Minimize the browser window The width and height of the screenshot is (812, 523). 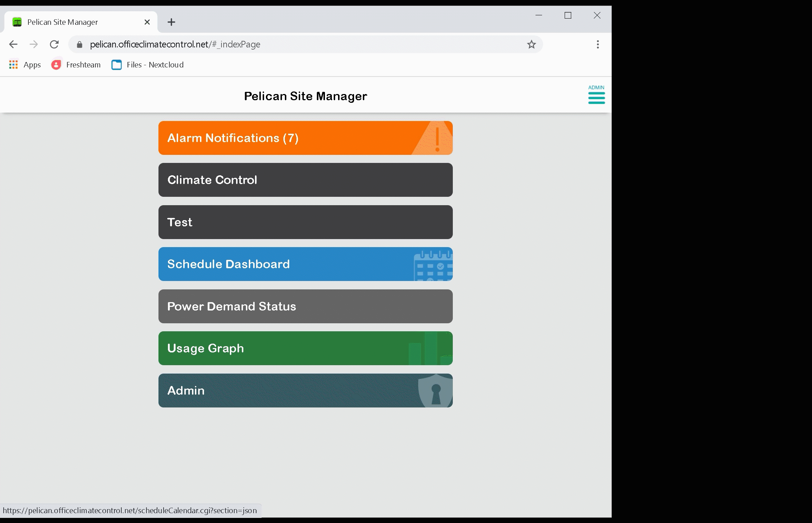click(x=539, y=15)
